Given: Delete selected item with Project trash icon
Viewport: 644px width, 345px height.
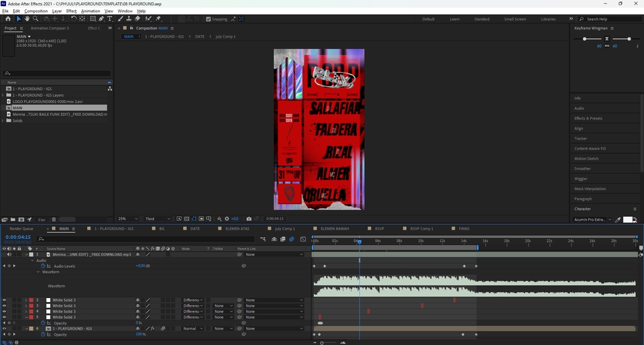Looking at the screenshot, I should [54, 219].
